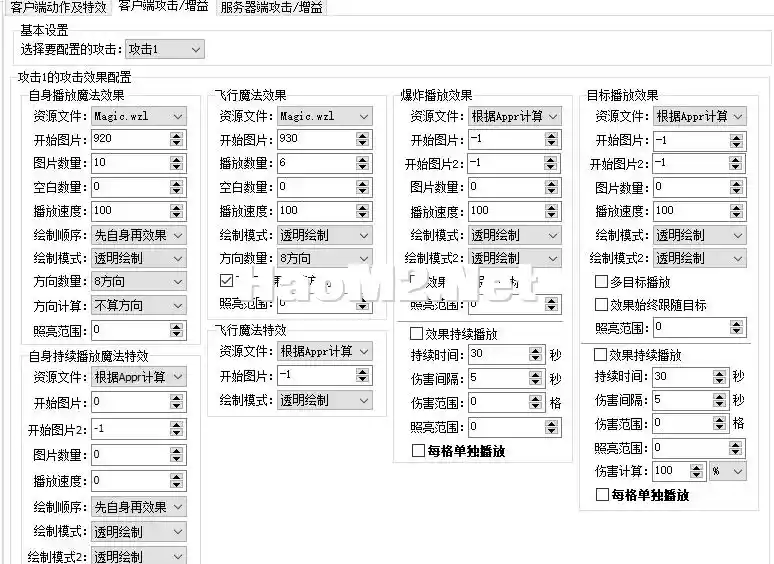Open 资源文件 dropdown in 自身播放魔法效果 group
774x564 pixels.
(x=139, y=116)
